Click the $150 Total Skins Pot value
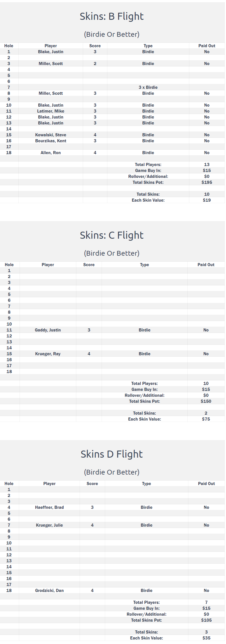The height and width of the screenshot is (644, 226). 206,401
